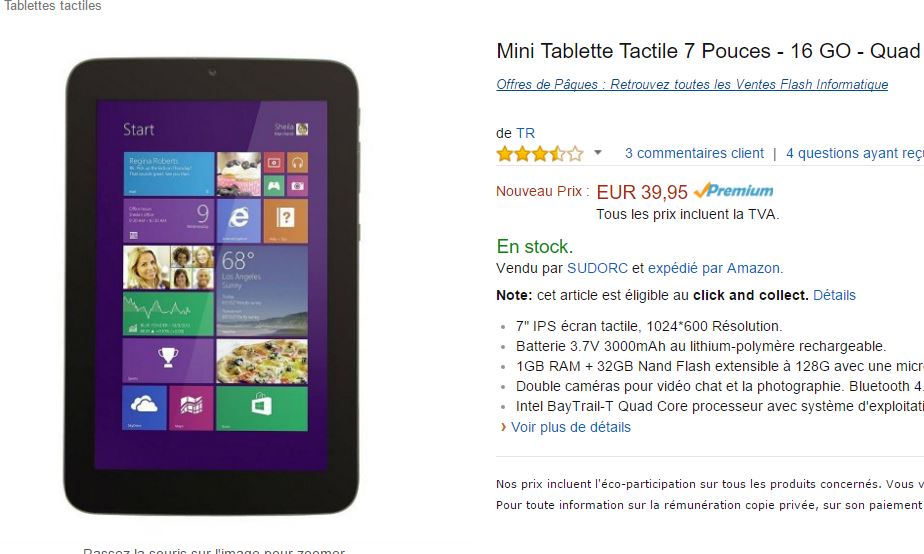Open the SUDORC seller link
Image resolution: width=924 pixels, height=554 pixels.
(x=597, y=268)
